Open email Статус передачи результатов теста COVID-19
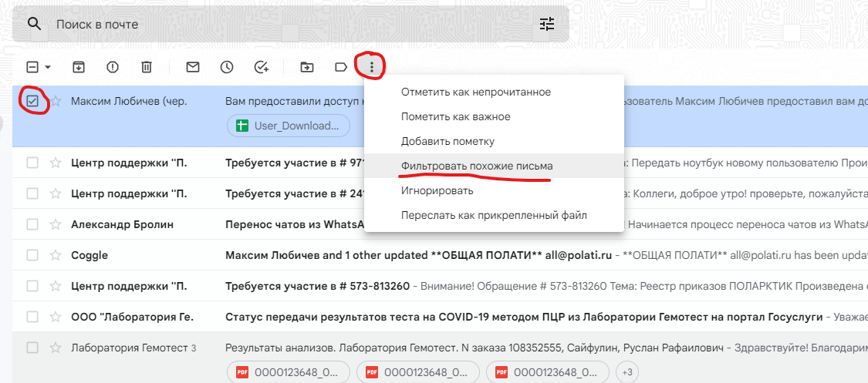 click(x=525, y=317)
